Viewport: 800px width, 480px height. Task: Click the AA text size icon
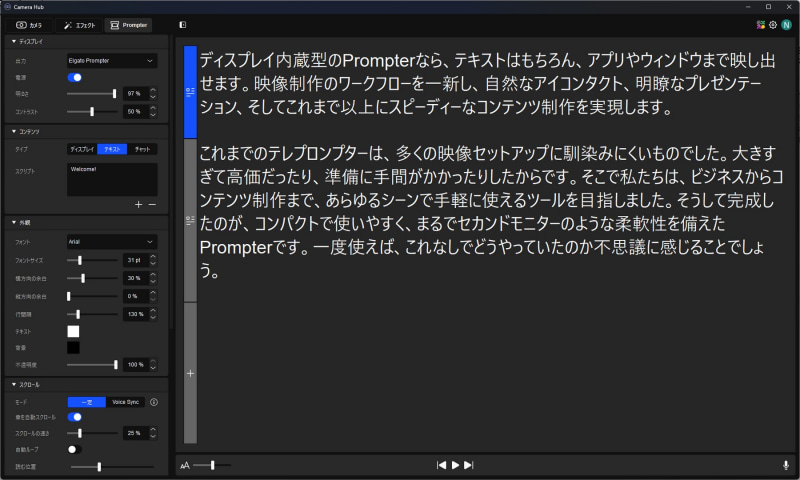(x=185, y=465)
